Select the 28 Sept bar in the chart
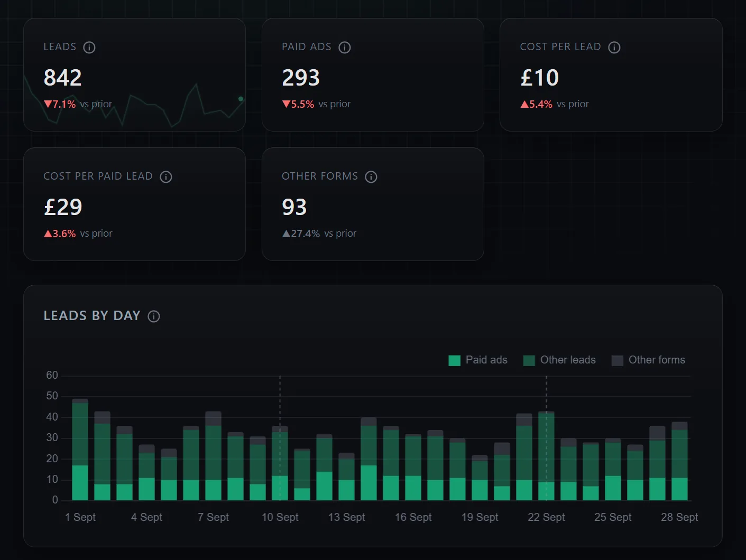 click(x=679, y=461)
